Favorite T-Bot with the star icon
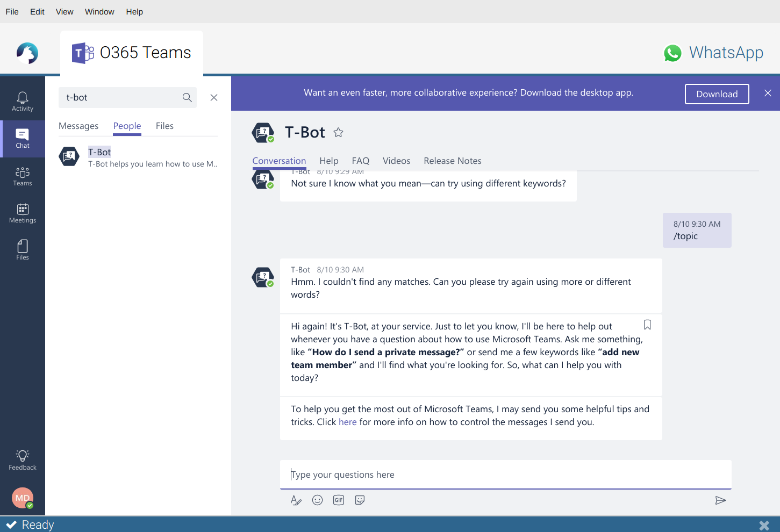This screenshot has height=532, width=780. 338,132
